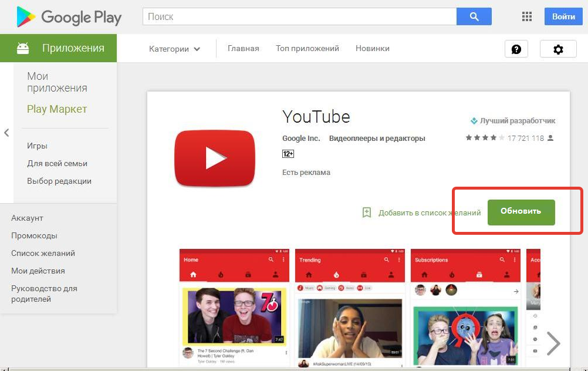Switch to the Новинки tab
Screen dimensions: 588x371
coord(372,49)
